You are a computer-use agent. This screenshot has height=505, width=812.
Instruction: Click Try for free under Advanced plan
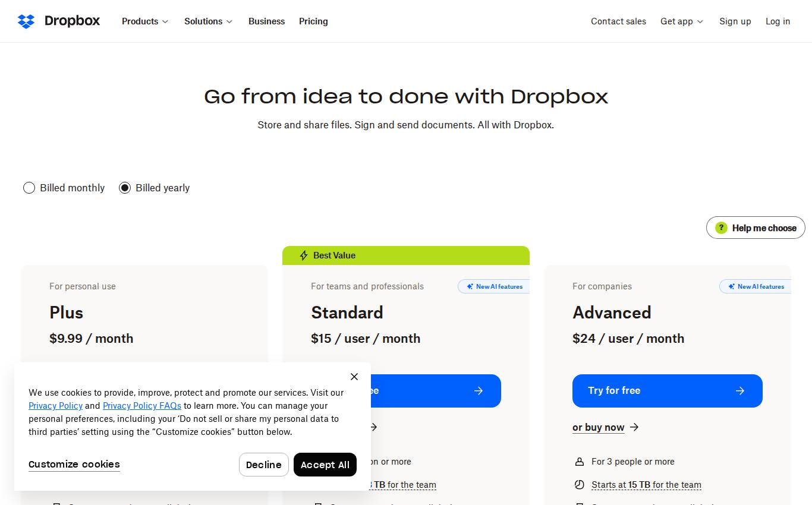point(668,391)
